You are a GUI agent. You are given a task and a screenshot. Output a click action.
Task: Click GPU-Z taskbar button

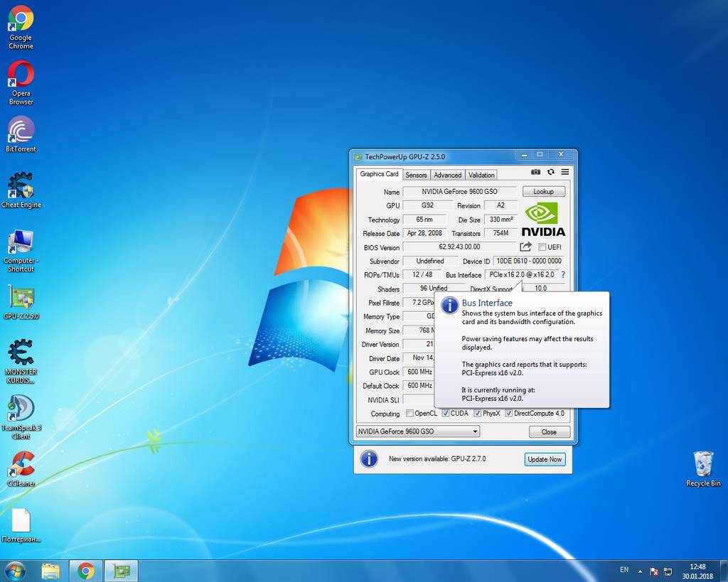click(x=121, y=571)
